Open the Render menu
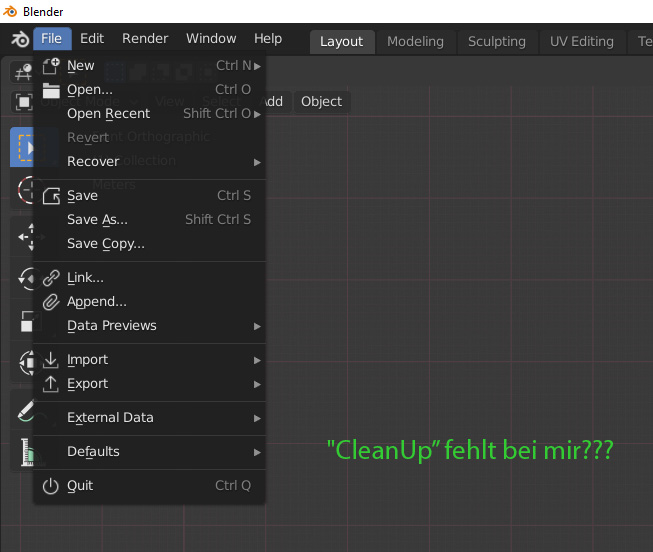This screenshot has width=653, height=552. coord(145,39)
